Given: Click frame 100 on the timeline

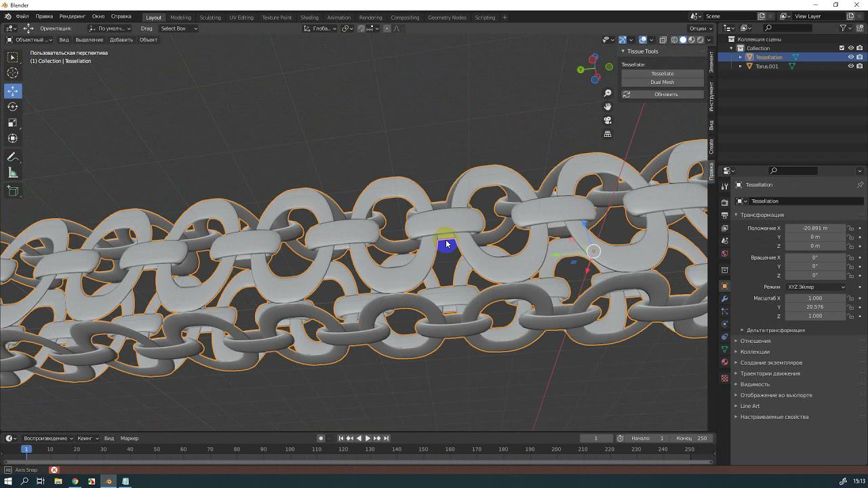Looking at the screenshot, I should tap(290, 449).
